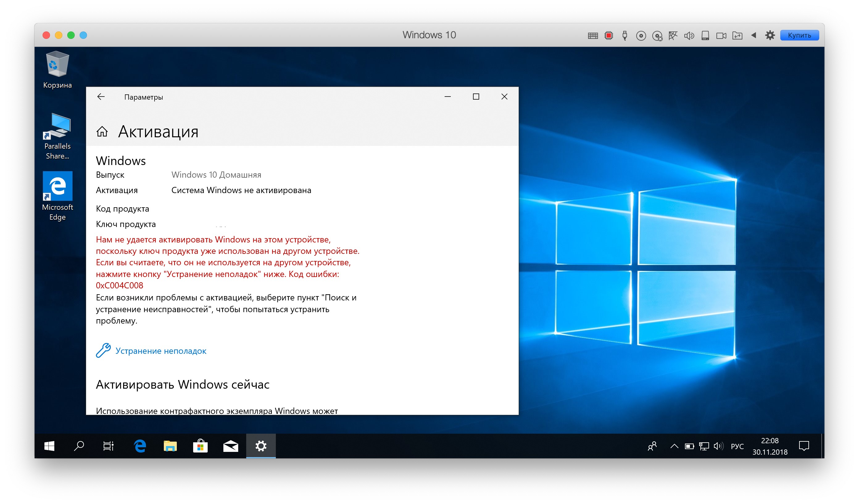Open File Explorer from the taskbar
The height and width of the screenshot is (504, 859).
click(170, 446)
